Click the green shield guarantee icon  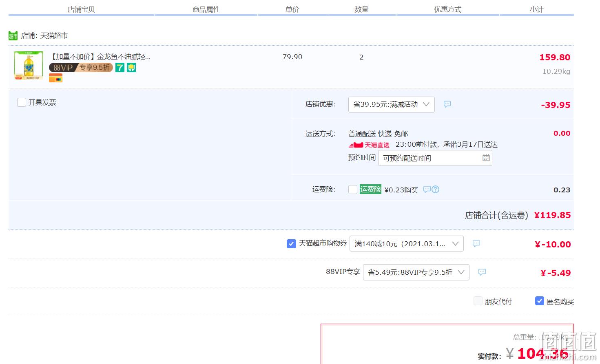tap(131, 68)
